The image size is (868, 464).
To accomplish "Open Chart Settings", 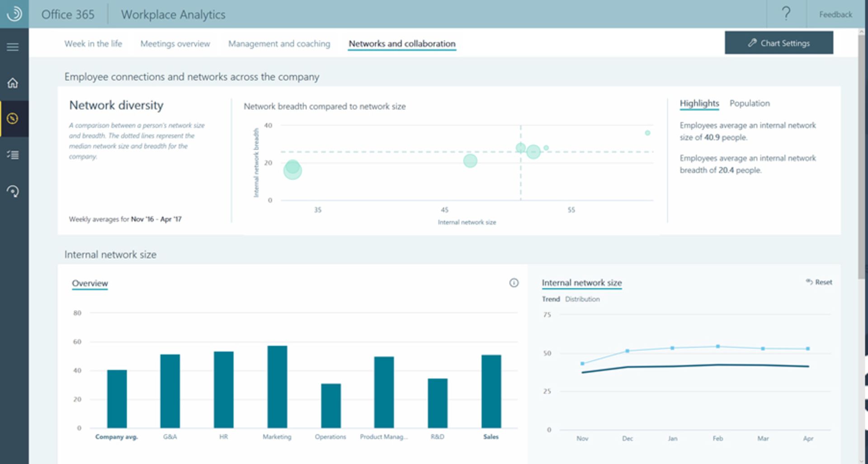I will (x=779, y=42).
